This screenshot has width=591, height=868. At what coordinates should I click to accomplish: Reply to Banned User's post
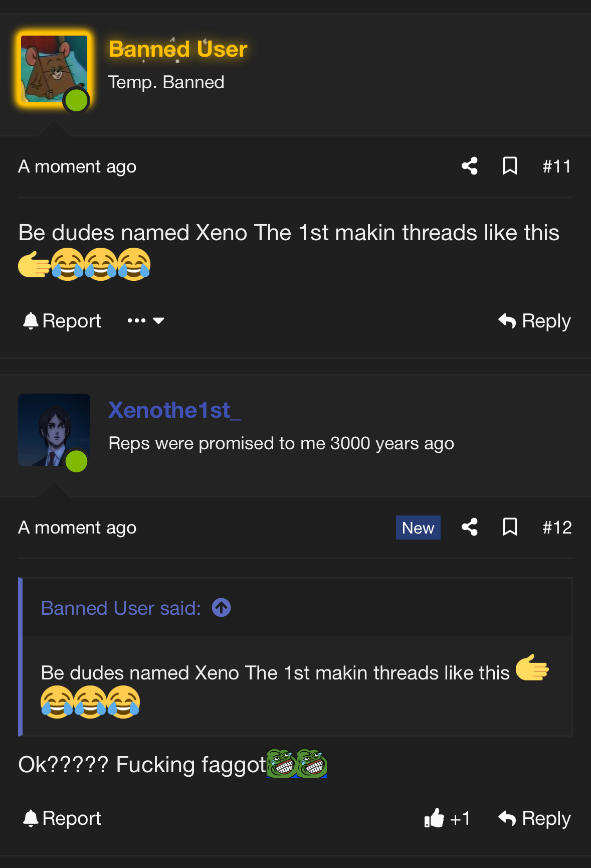tap(534, 321)
